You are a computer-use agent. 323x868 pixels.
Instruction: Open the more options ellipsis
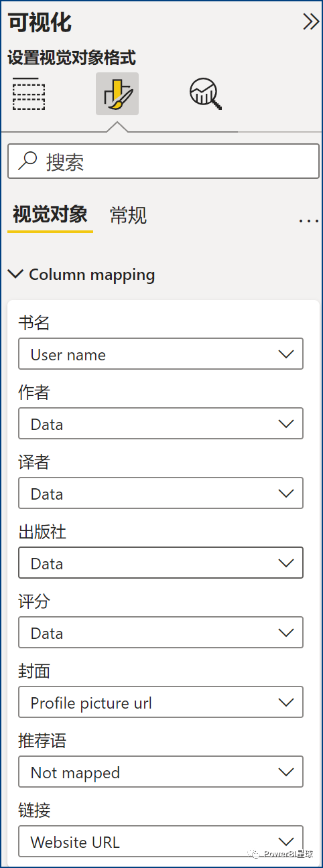308,220
